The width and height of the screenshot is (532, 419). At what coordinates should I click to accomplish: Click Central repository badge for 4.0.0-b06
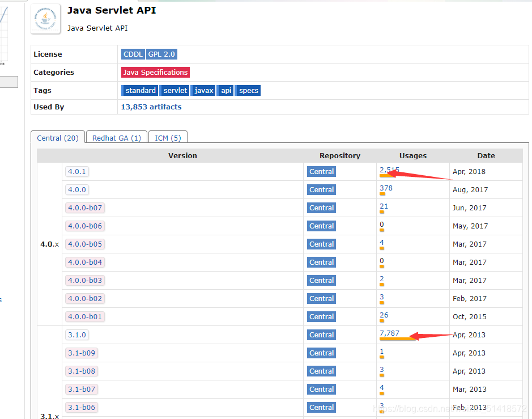pos(321,226)
